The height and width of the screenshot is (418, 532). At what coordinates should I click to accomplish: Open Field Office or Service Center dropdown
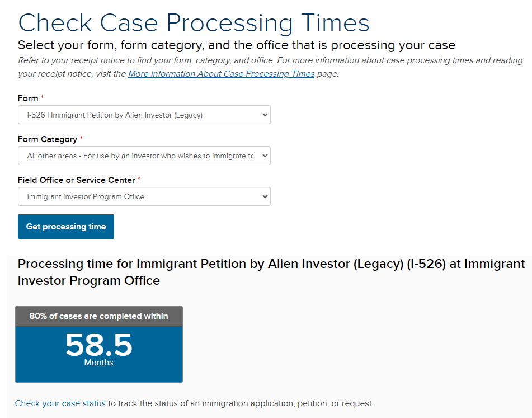tap(144, 196)
